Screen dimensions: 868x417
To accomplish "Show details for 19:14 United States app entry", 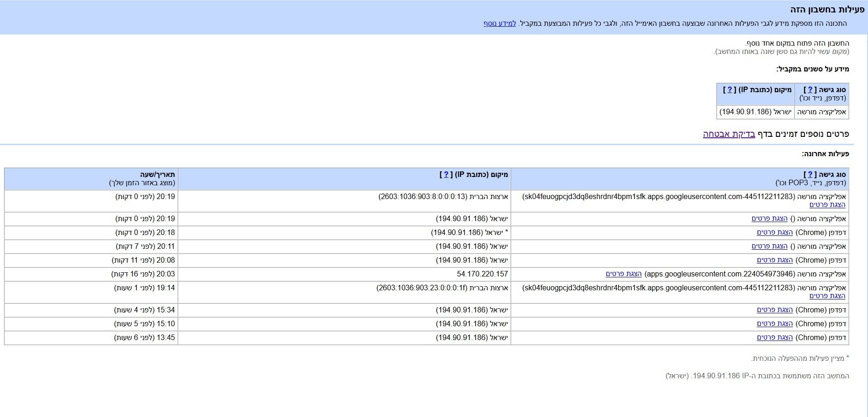I will coord(827,296).
